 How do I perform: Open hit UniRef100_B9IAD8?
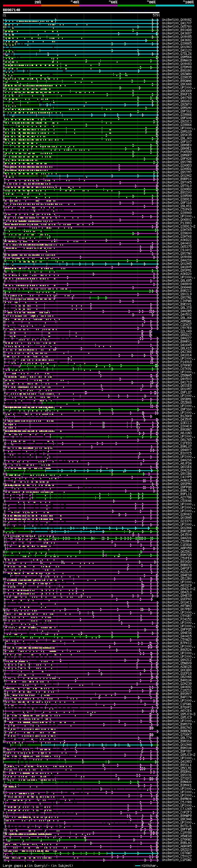[x=177, y=30]
